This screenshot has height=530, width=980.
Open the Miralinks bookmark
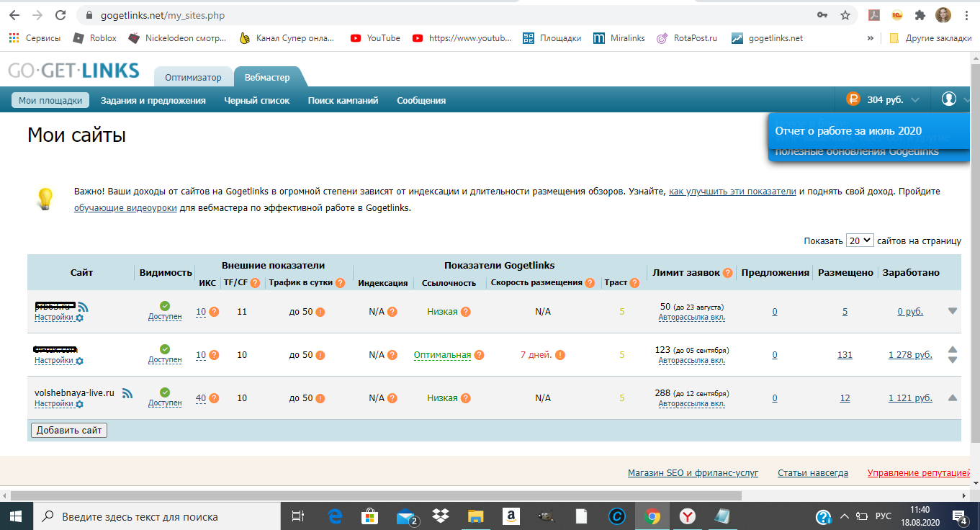coord(619,38)
